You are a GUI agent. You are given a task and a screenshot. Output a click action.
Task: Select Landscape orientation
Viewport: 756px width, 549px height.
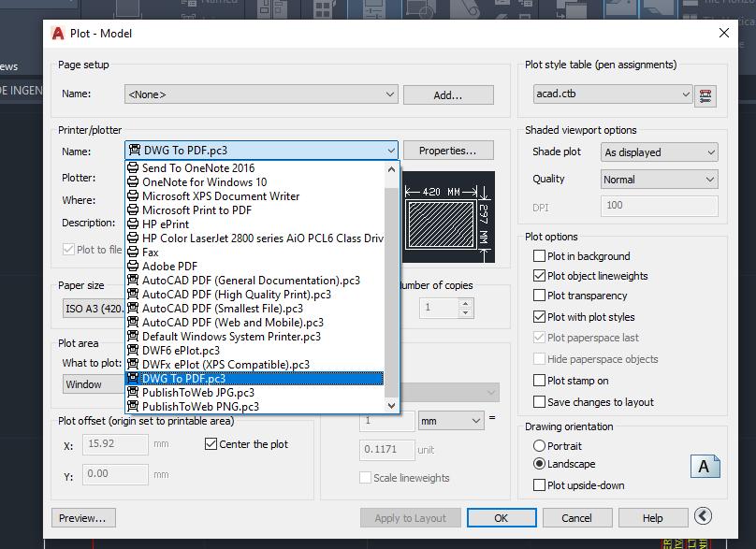539,464
